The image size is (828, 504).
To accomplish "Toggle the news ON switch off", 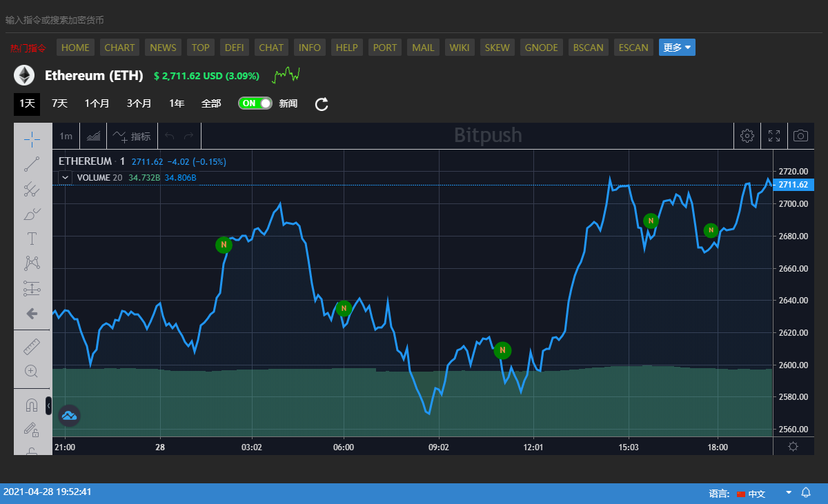I will [255, 103].
